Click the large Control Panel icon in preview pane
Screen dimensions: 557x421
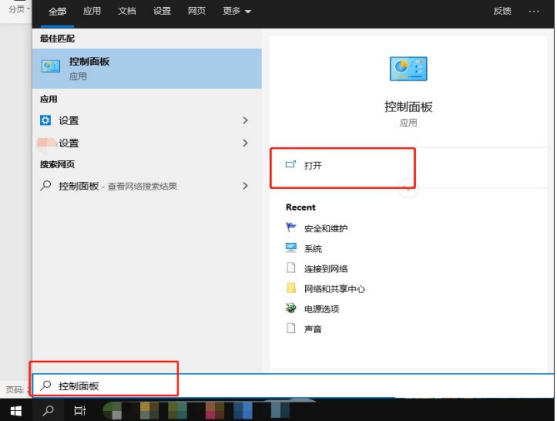coord(408,69)
